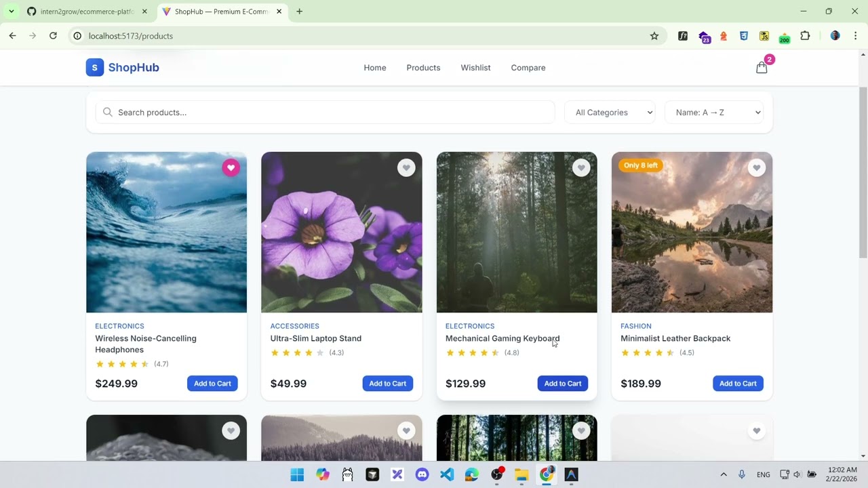Image resolution: width=868 pixels, height=488 pixels.
Task: Open Chrome's three-dot menu
Action: [855, 36]
